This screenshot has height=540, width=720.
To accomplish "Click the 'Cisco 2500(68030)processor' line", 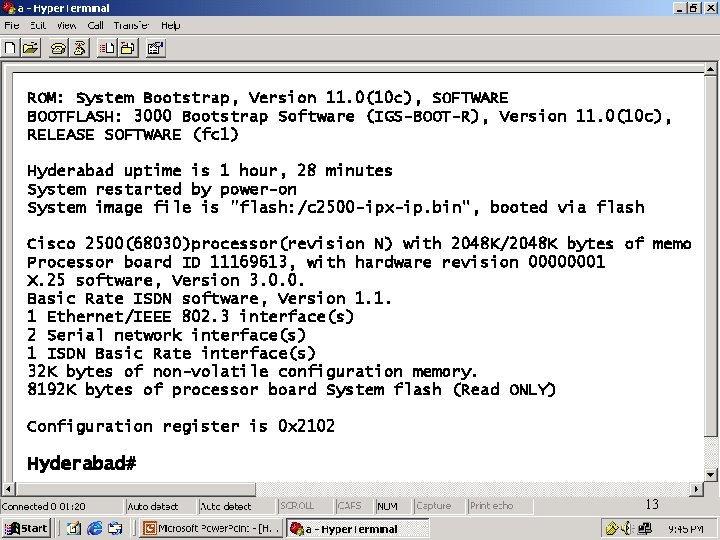I will 359,243.
